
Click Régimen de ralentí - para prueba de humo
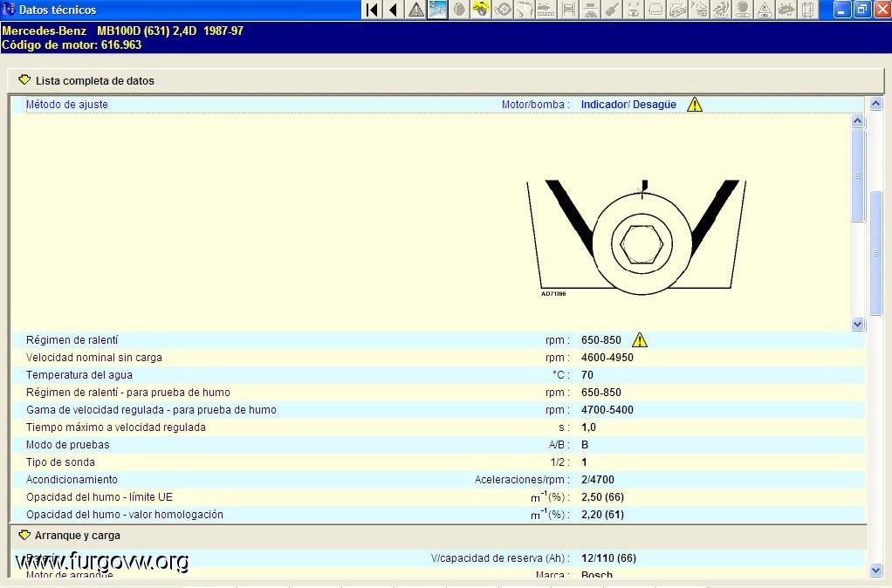coord(128,393)
